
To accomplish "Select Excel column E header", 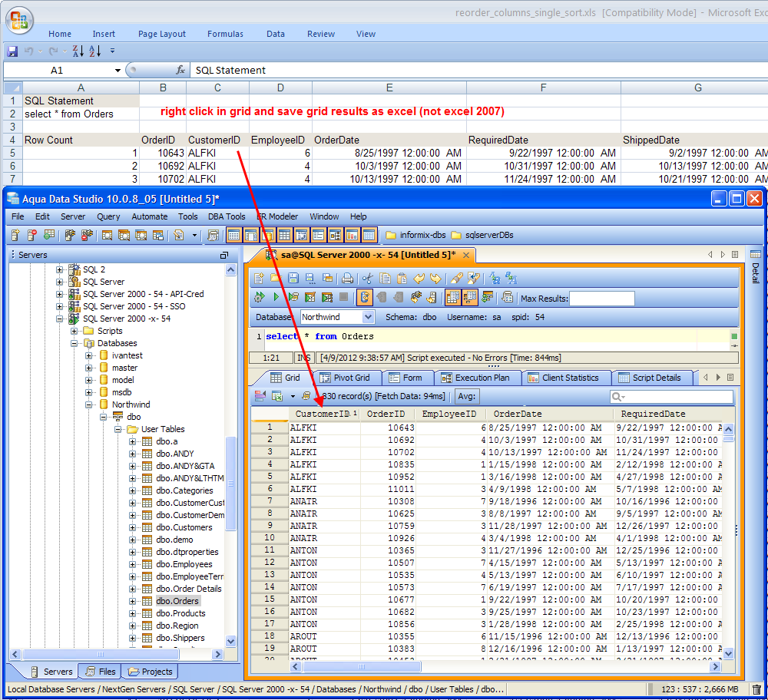I will coord(389,87).
